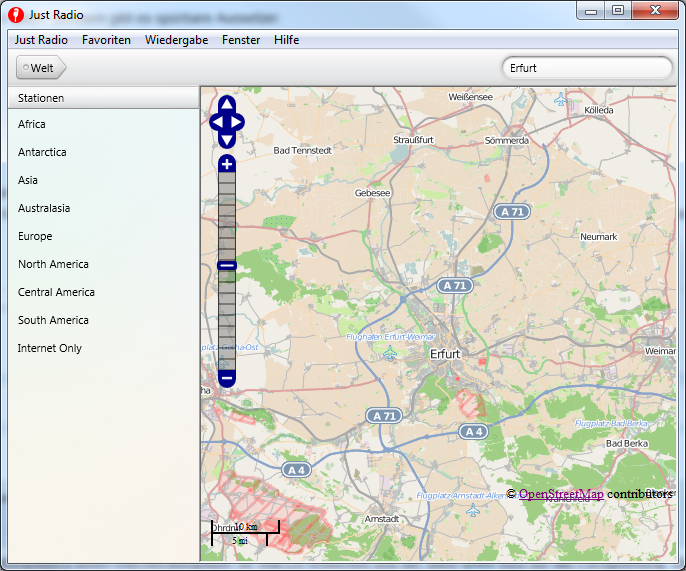Pan the map left with the arrow
Screen dimensions: 686x571
click(x=217, y=122)
